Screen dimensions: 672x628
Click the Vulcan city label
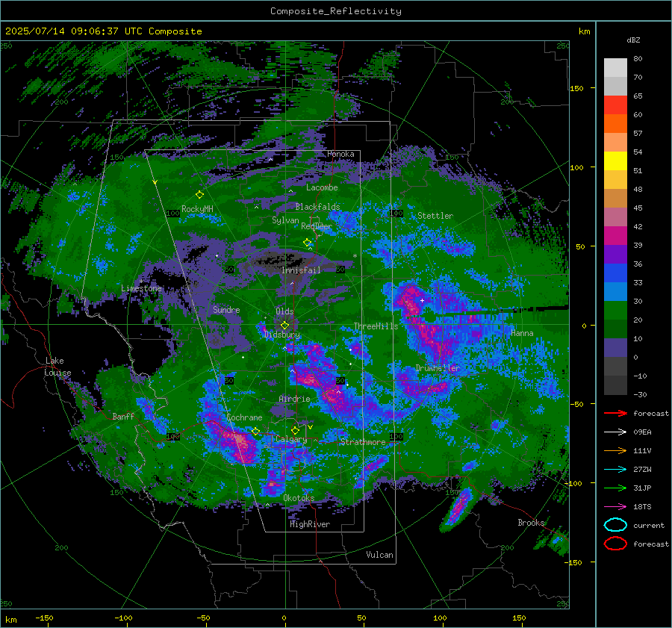tap(379, 555)
